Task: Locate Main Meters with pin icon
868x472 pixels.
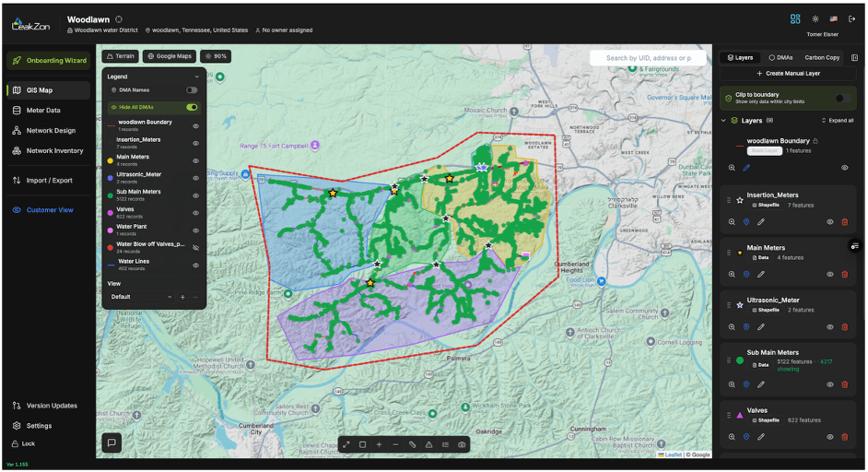Action: tap(746, 274)
